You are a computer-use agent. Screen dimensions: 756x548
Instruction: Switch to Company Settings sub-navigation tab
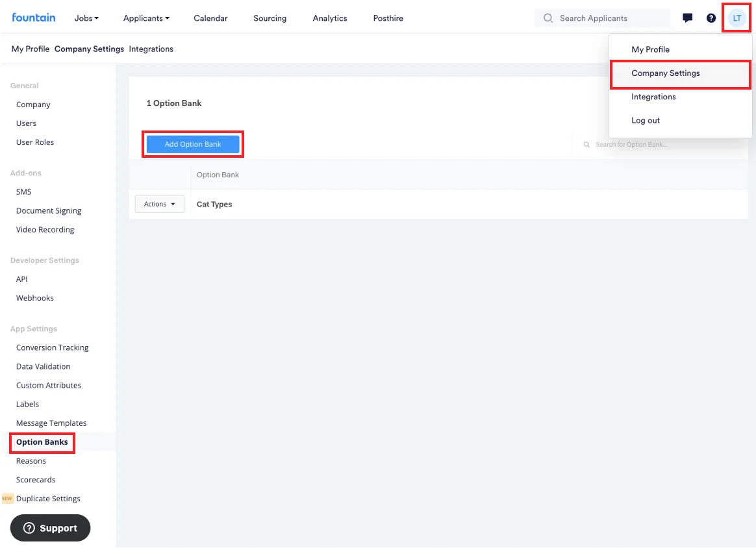(x=89, y=49)
